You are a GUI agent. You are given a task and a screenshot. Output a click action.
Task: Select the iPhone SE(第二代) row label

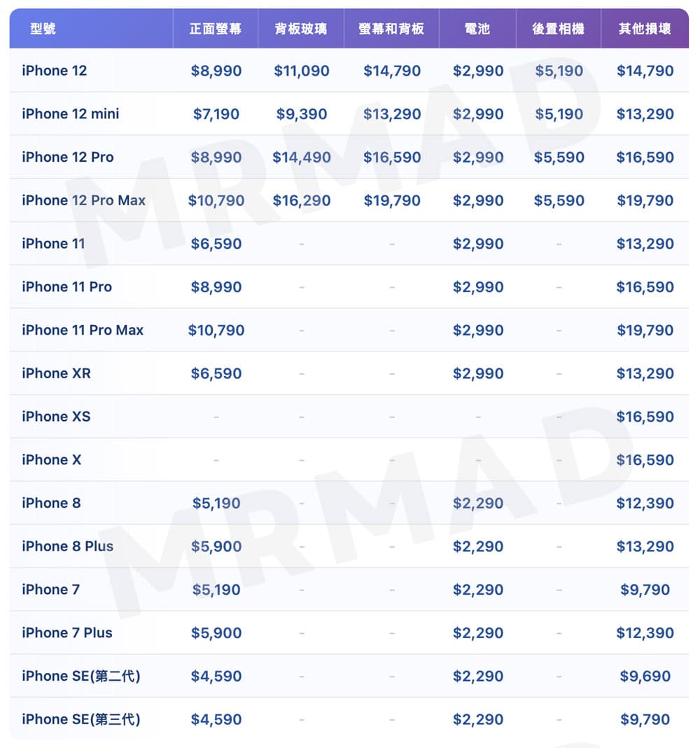point(81,676)
